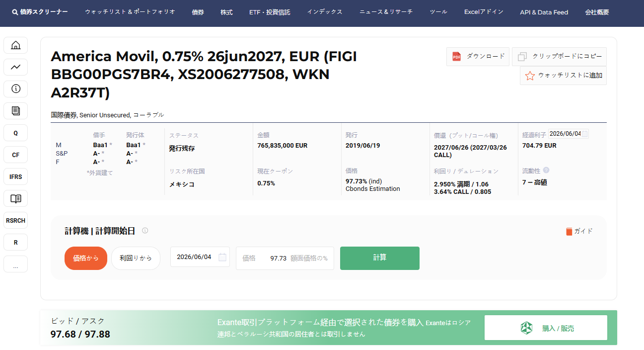
Task: Click the green 計算 button
Action: click(380, 258)
